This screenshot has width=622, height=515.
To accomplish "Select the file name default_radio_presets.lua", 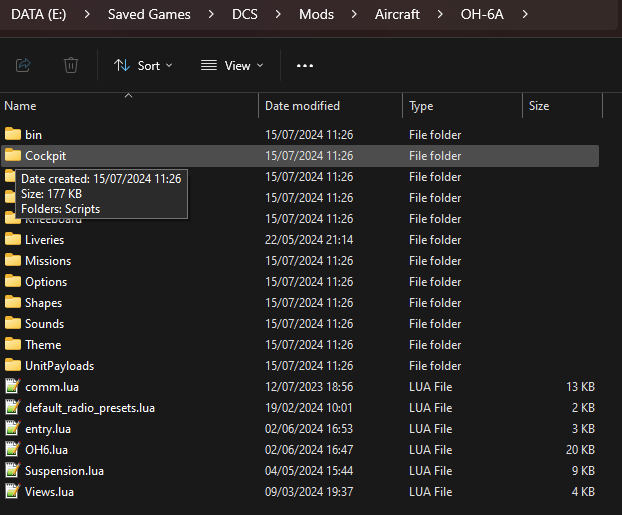I will tap(90, 408).
